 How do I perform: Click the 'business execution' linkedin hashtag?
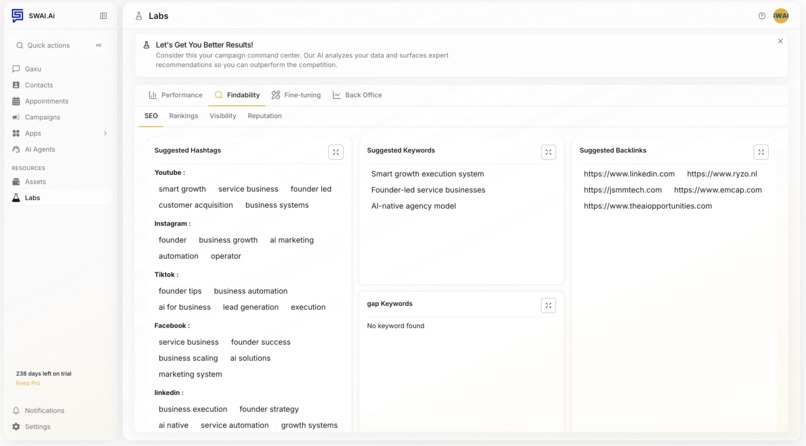193,410
